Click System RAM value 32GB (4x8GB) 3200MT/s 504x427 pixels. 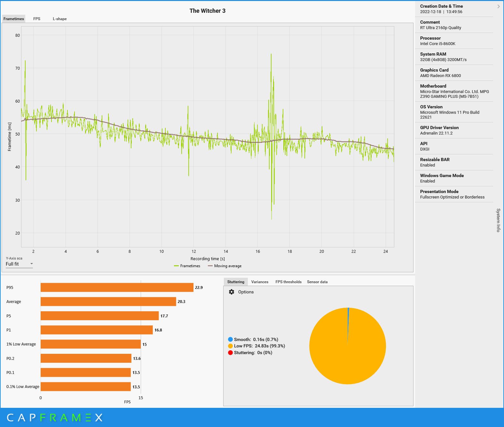coord(443,60)
